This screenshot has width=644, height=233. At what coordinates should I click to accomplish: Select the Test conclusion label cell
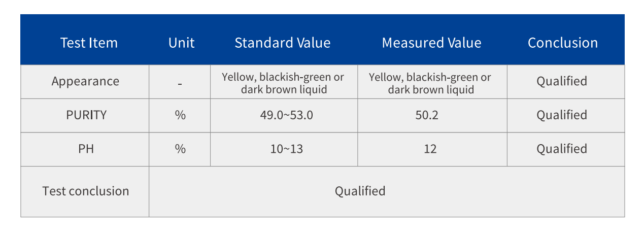click(x=86, y=191)
